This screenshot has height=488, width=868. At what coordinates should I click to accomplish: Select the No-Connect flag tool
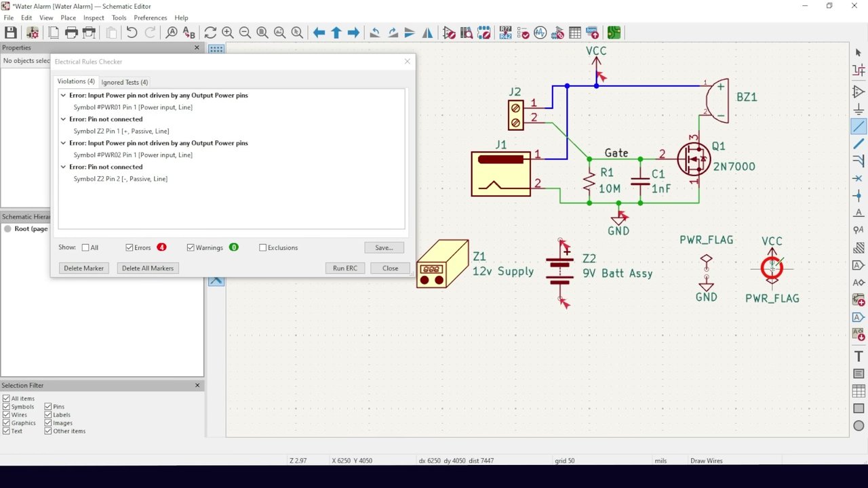[859, 178]
